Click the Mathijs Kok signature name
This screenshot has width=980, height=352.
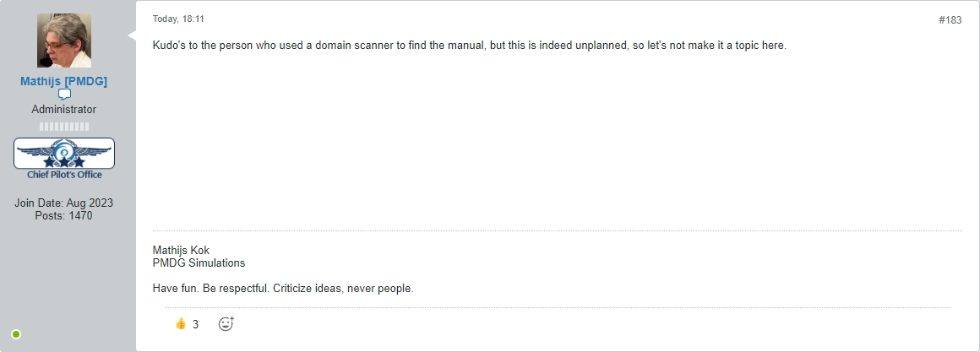coord(181,251)
